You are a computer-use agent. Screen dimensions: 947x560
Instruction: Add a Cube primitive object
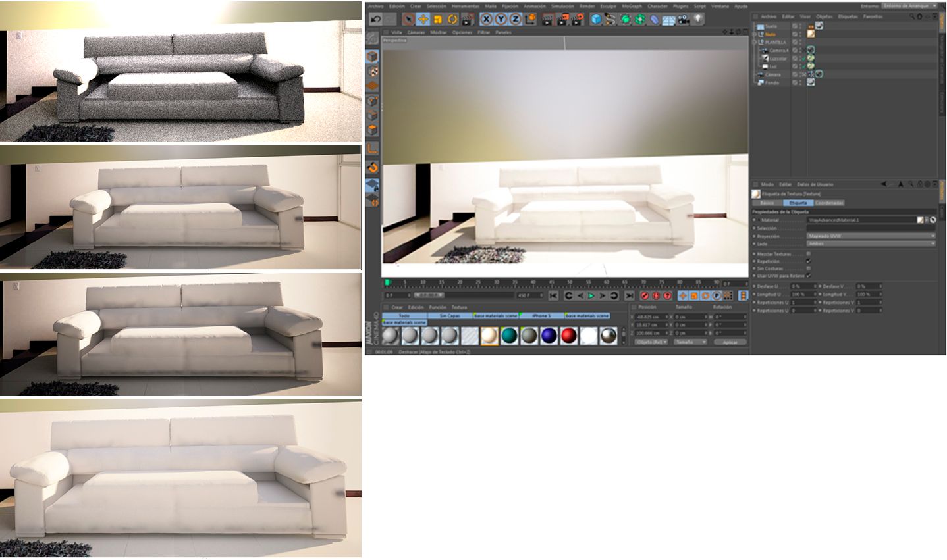point(596,19)
